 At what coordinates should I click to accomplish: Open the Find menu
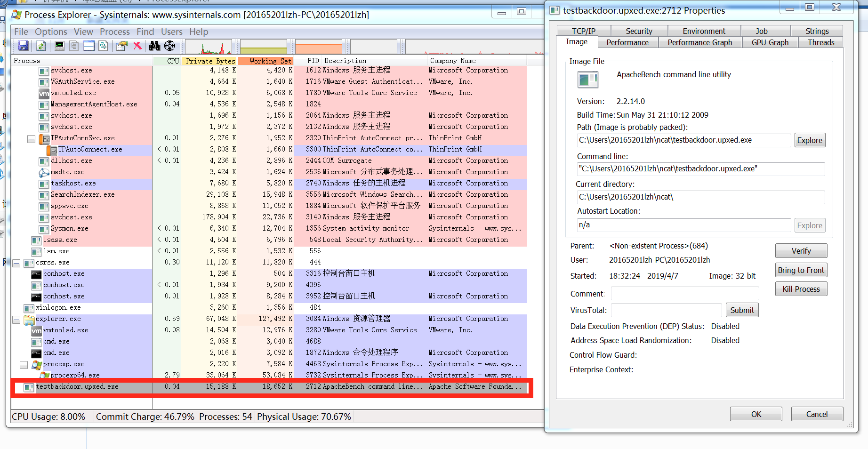[x=145, y=32]
